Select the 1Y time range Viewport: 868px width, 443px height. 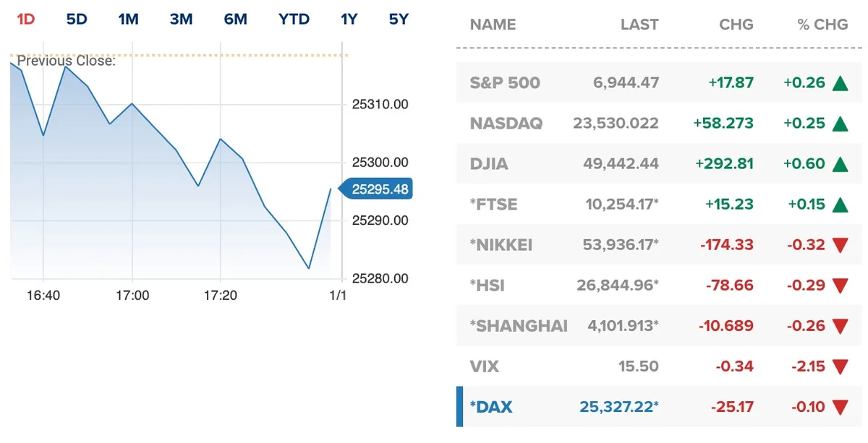[348, 20]
